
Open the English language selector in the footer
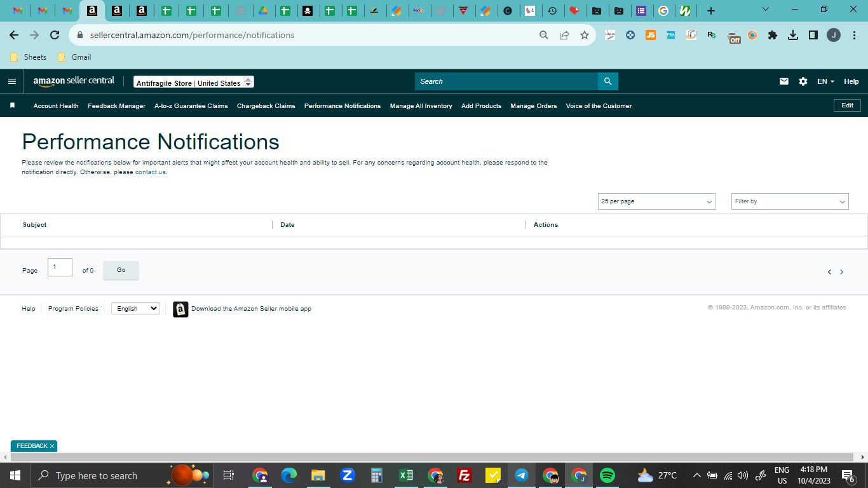click(x=135, y=309)
